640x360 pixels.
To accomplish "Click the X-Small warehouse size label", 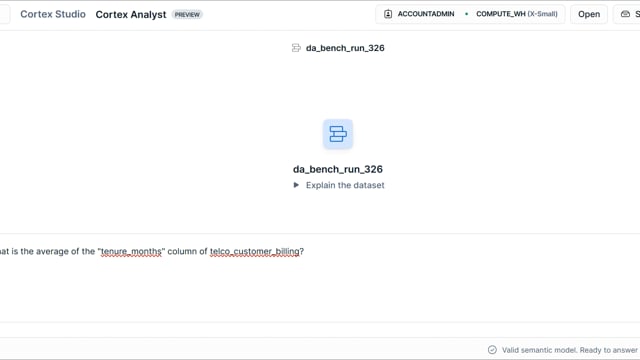I will 542,14.
